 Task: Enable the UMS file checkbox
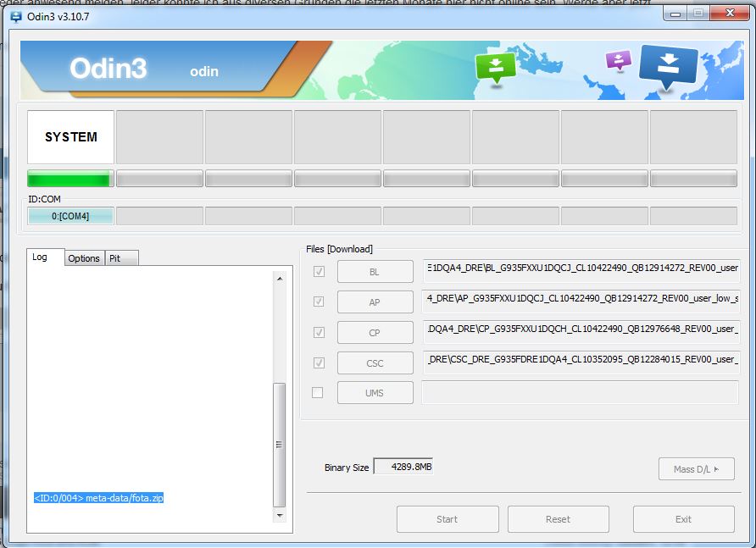[x=317, y=392]
